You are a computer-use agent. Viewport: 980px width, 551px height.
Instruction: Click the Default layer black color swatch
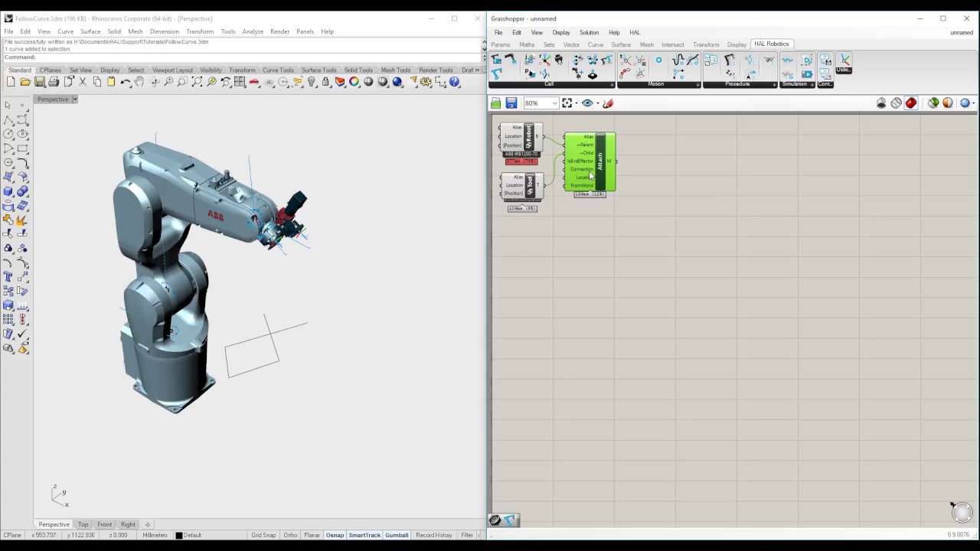coord(179,535)
